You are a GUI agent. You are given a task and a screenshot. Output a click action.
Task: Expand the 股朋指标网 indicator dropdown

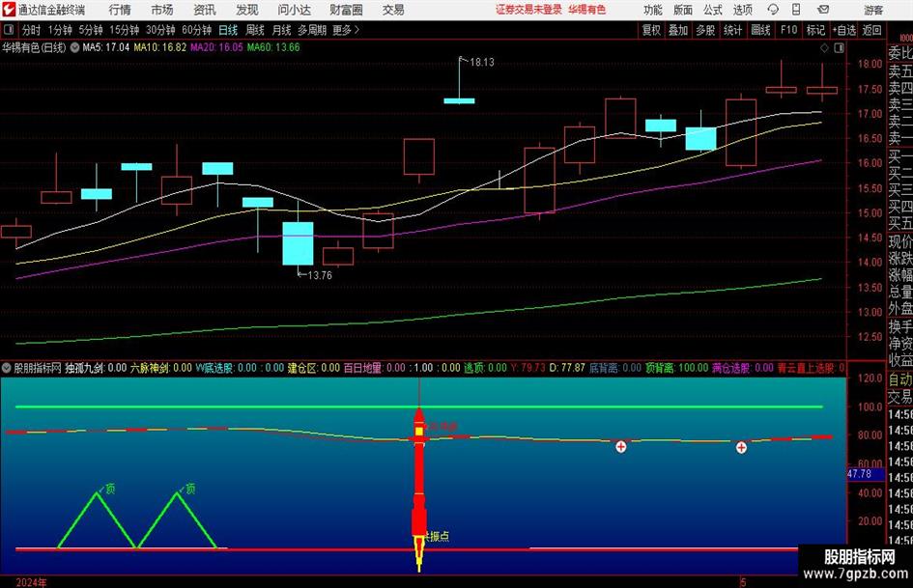point(7,368)
